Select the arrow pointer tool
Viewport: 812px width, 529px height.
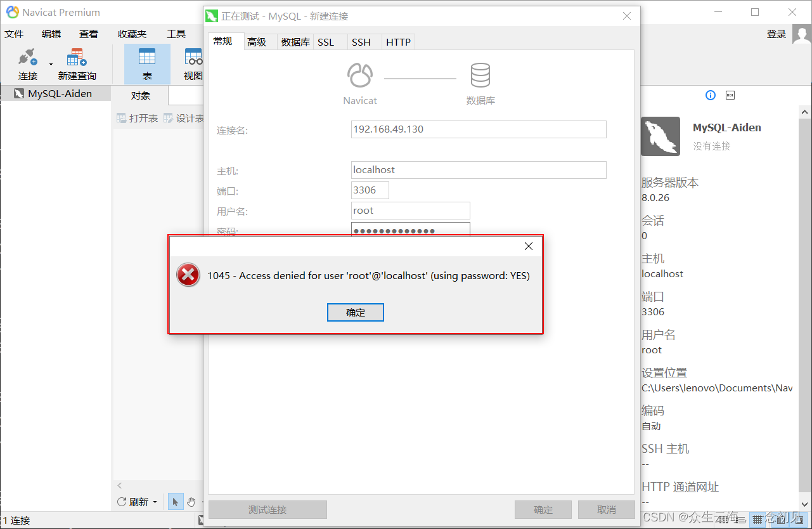(176, 502)
